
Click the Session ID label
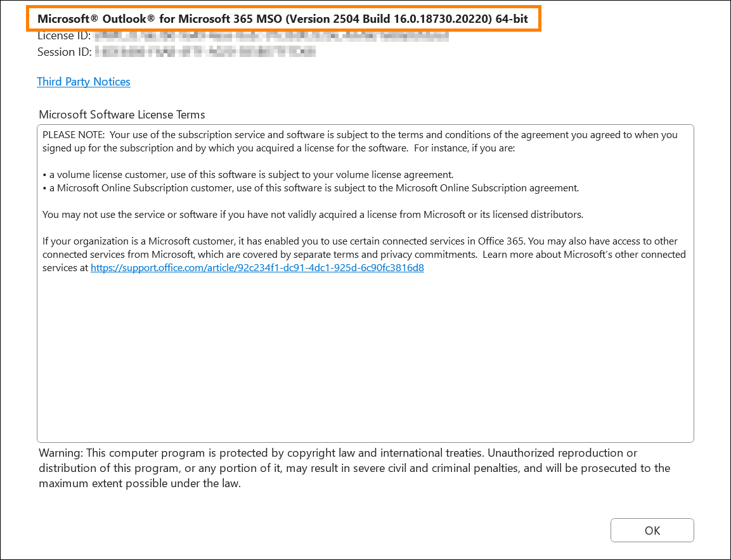(64, 52)
